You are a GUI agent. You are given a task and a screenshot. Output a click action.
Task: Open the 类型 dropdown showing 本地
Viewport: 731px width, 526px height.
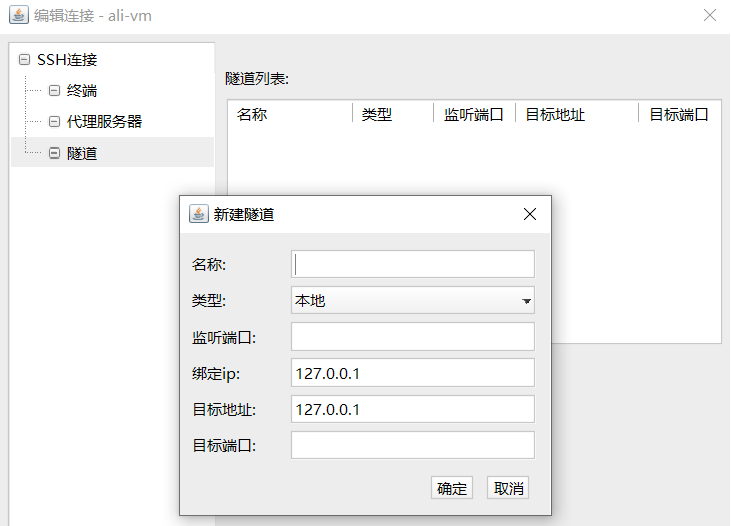tap(412, 300)
